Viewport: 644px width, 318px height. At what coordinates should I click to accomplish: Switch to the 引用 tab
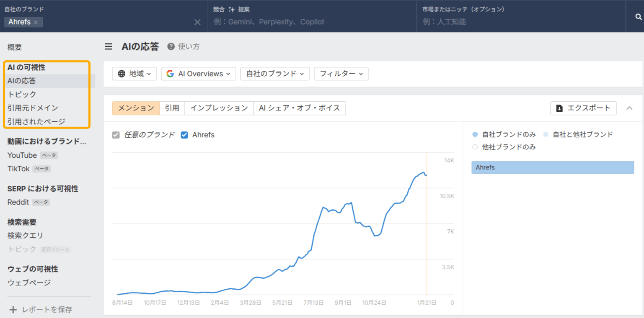[172, 108]
